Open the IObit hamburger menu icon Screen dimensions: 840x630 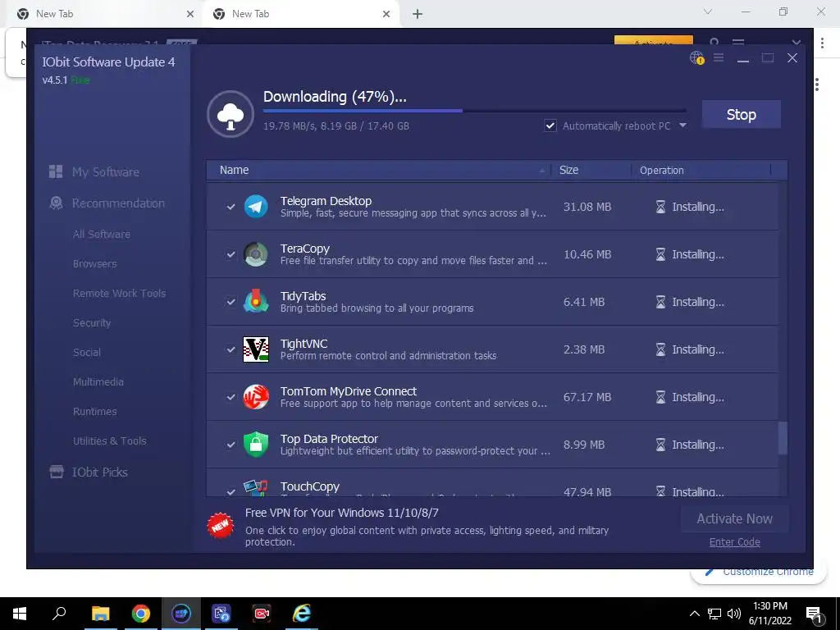coord(719,57)
